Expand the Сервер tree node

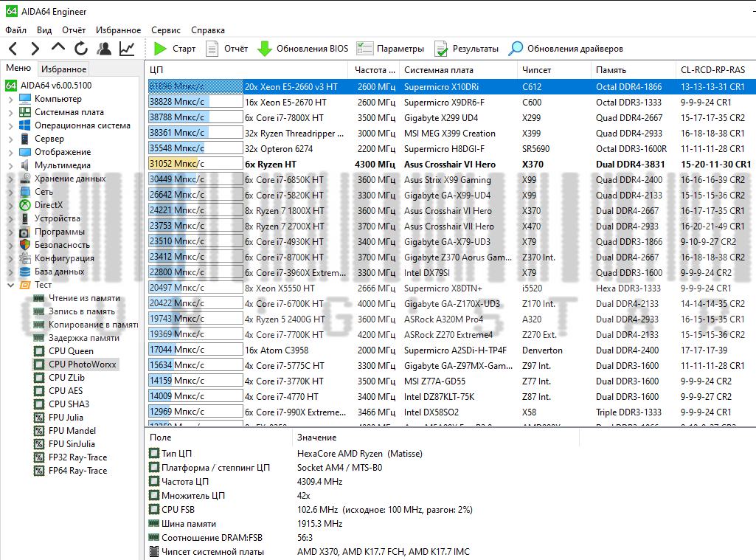coord(10,139)
